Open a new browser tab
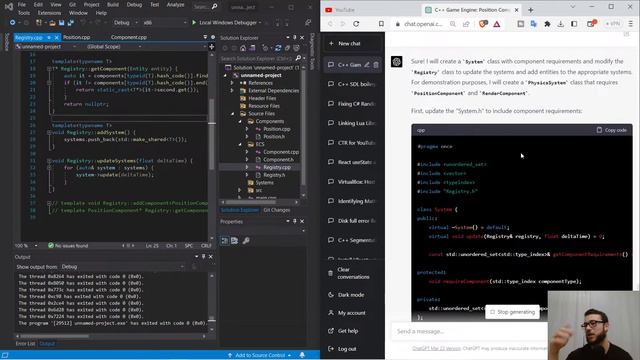The width and height of the screenshot is (640, 360). [x=531, y=10]
